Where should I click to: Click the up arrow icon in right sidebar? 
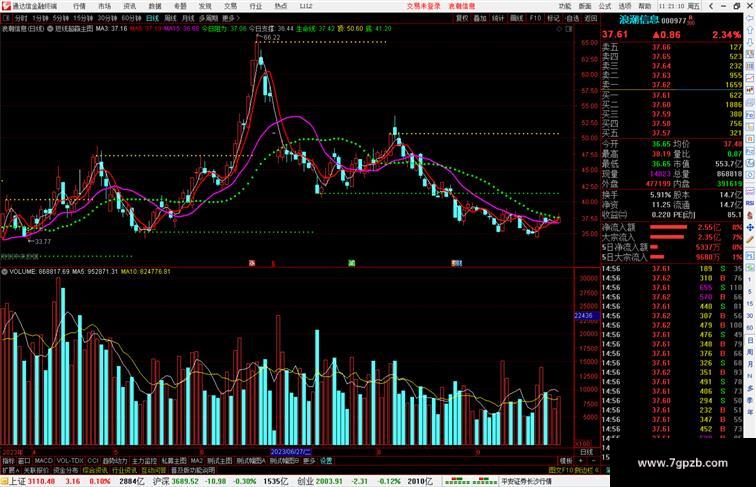pyautogui.click(x=749, y=31)
